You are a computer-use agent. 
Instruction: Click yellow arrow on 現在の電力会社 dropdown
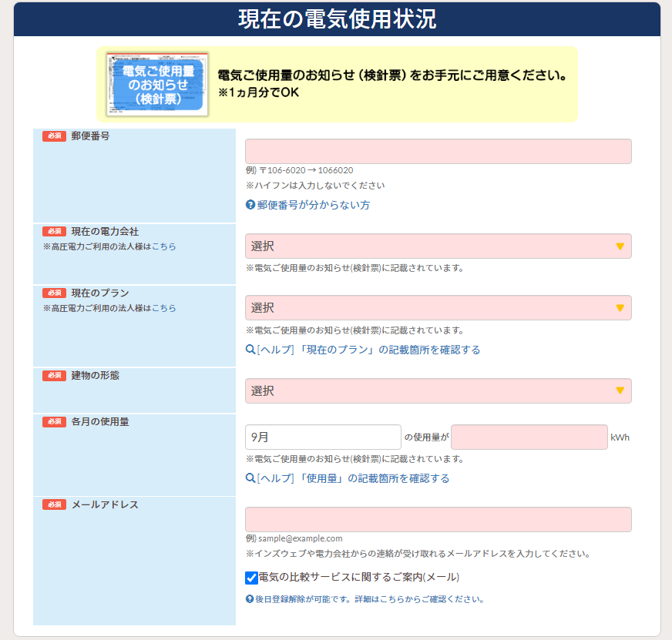click(x=620, y=246)
